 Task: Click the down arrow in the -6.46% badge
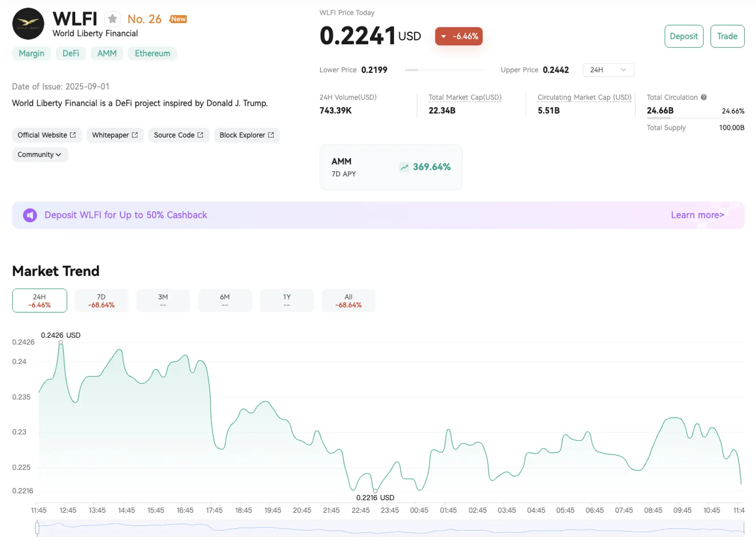tap(443, 36)
